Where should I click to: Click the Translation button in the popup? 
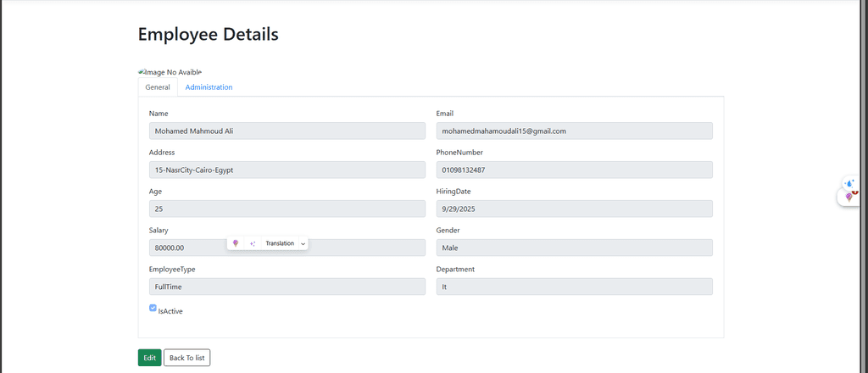point(280,243)
